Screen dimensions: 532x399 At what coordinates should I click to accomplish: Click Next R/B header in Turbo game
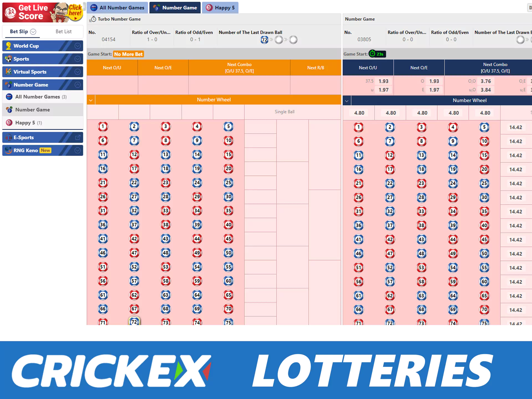[x=316, y=68]
